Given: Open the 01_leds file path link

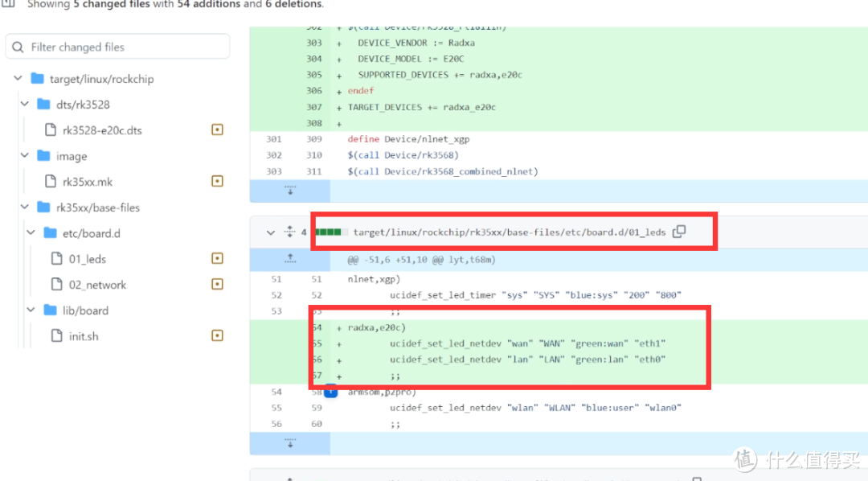Looking at the screenshot, I should [510, 232].
